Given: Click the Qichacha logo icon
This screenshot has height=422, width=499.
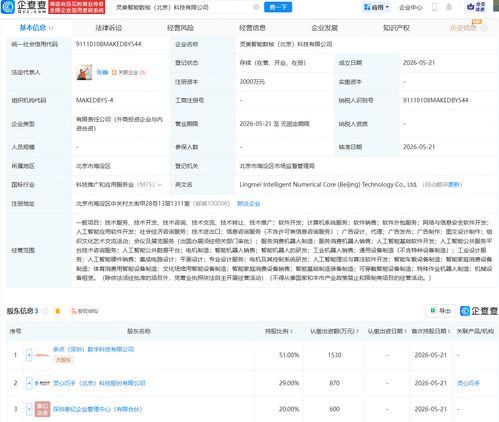Looking at the screenshot, I should [x=8, y=7].
